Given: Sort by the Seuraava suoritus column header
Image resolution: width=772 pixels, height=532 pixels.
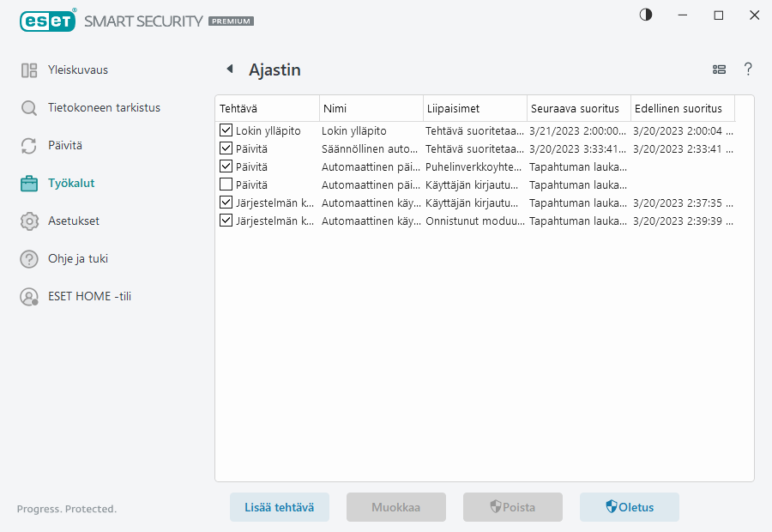Looking at the screenshot, I should tap(578, 109).
